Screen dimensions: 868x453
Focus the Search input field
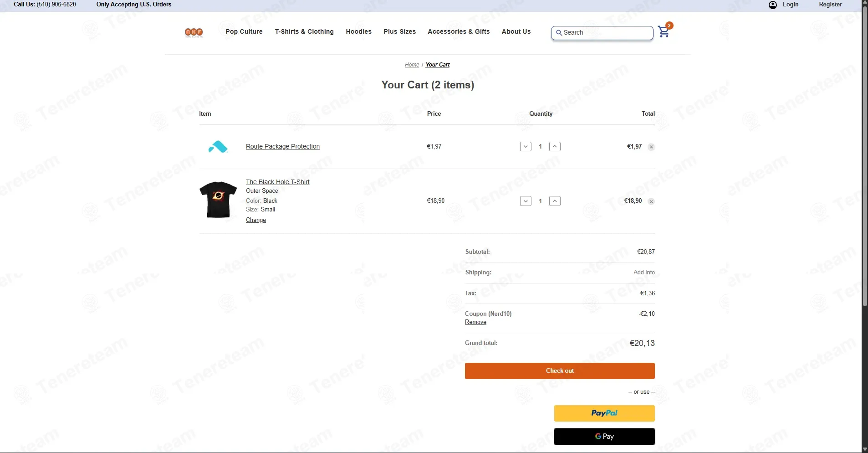602,33
